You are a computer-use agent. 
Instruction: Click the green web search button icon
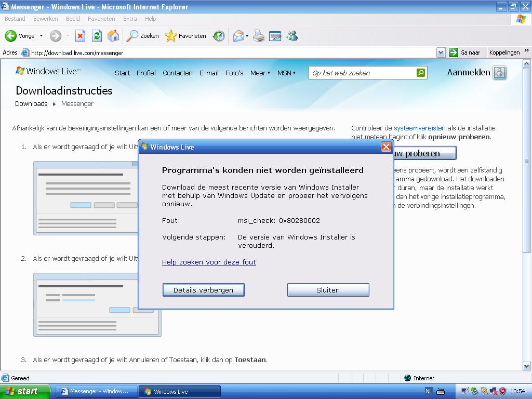(421, 73)
